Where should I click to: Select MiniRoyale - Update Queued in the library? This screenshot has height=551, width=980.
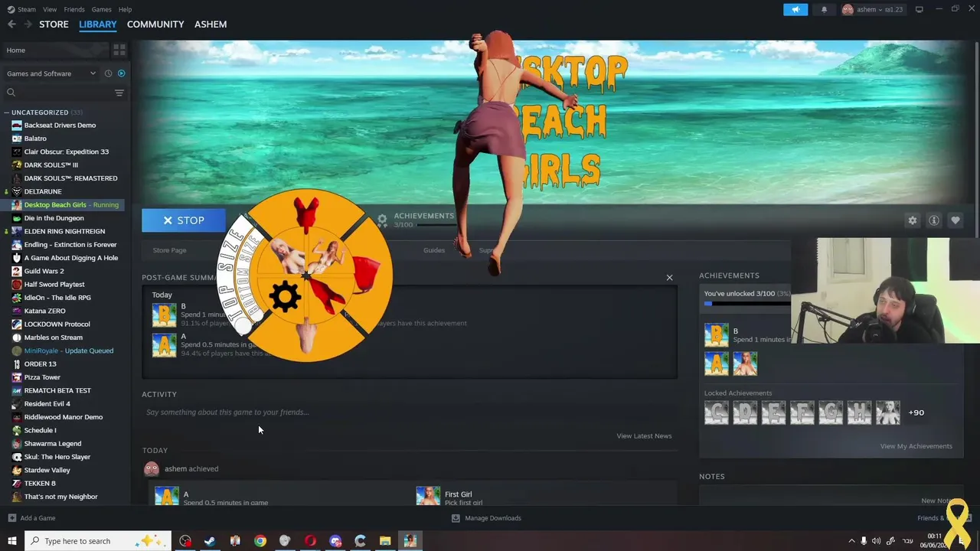pos(68,350)
